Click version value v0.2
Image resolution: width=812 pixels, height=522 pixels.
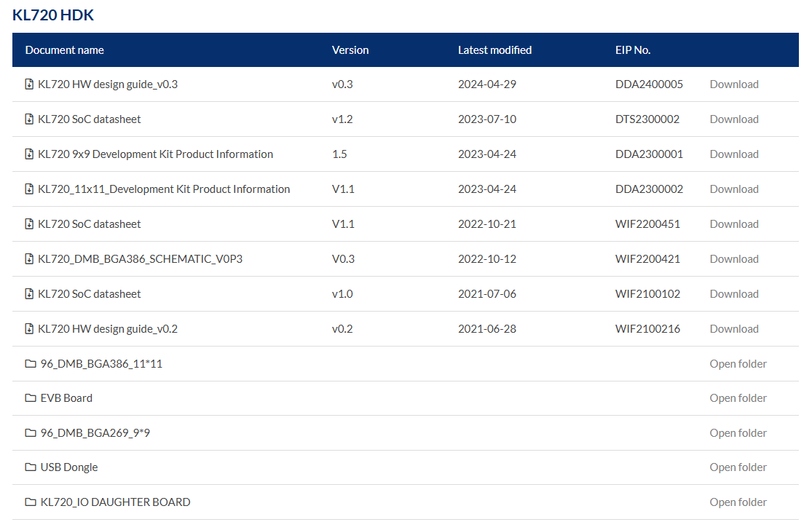(342, 329)
